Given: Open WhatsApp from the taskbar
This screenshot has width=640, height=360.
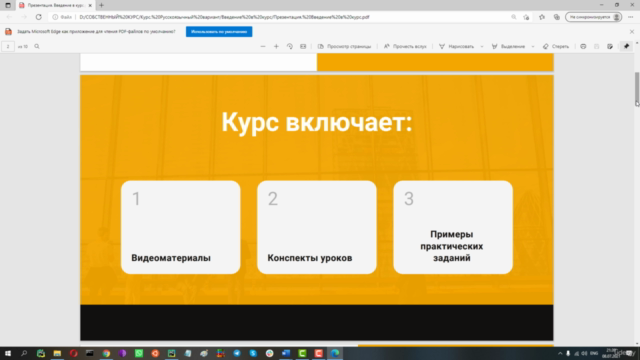Looking at the screenshot, I should 139,353.
